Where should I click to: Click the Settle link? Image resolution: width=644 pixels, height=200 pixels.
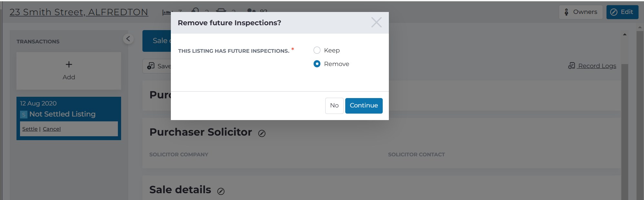click(x=30, y=129)
